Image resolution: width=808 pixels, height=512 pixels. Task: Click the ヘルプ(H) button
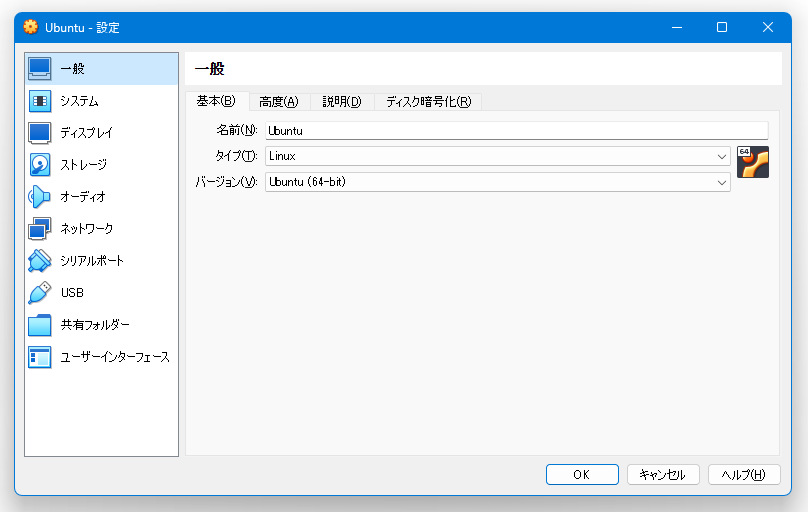click(744, 474)
